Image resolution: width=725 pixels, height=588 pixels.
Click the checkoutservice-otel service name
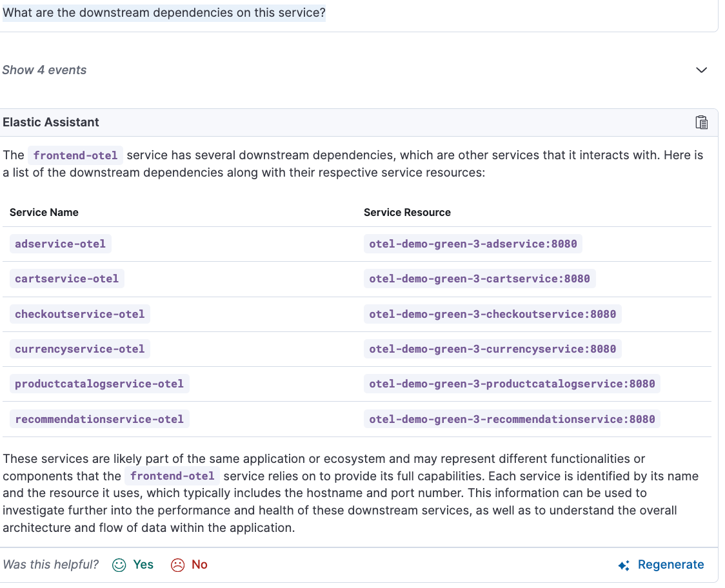[80, 314]
